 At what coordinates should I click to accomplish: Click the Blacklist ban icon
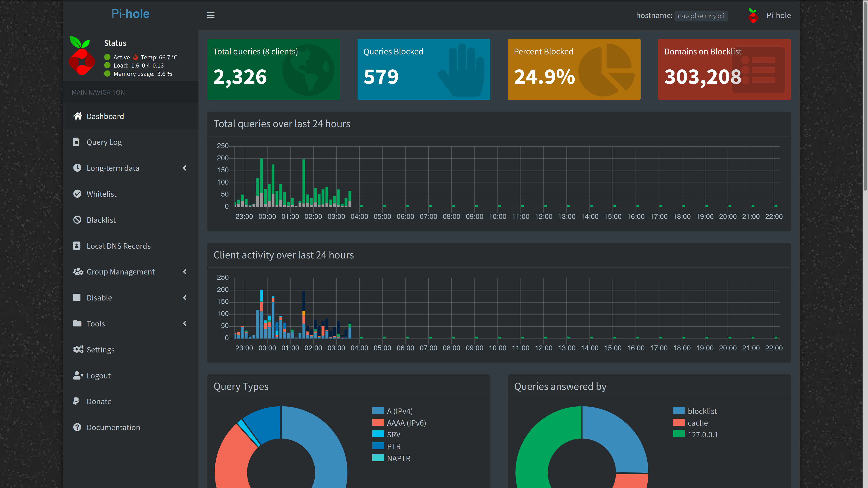pyautogui.click(x=77, y=220)
